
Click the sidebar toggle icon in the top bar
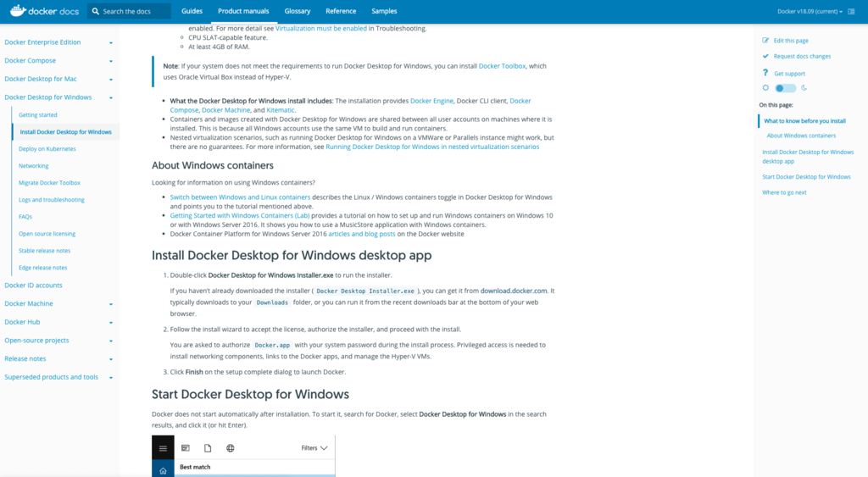(x=851, y=11)
